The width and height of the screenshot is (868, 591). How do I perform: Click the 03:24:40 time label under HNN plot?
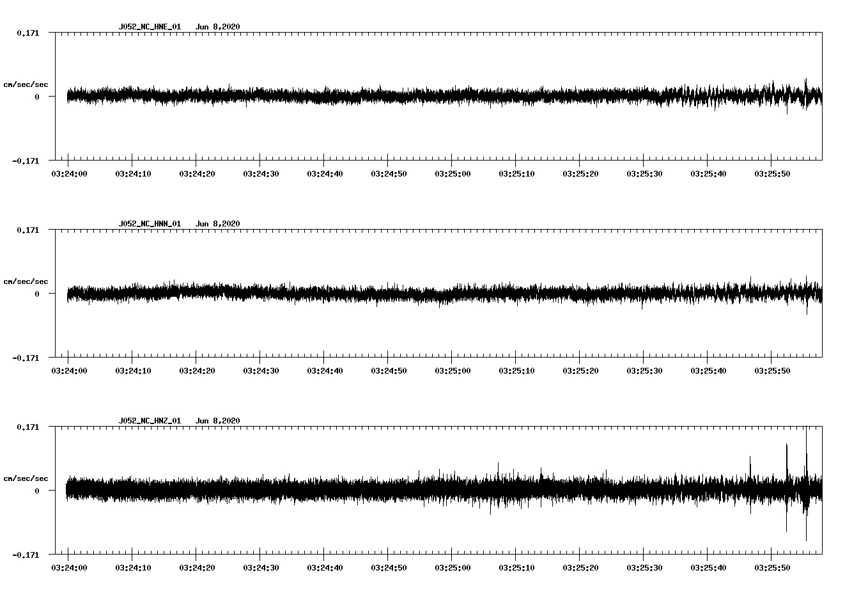[324, 371]
